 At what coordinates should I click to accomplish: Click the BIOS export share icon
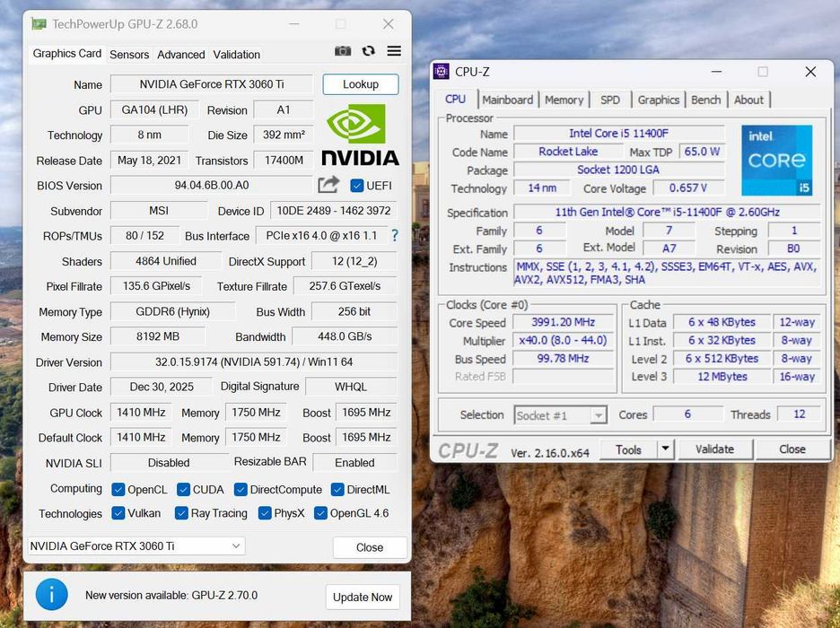coord(328,185)
